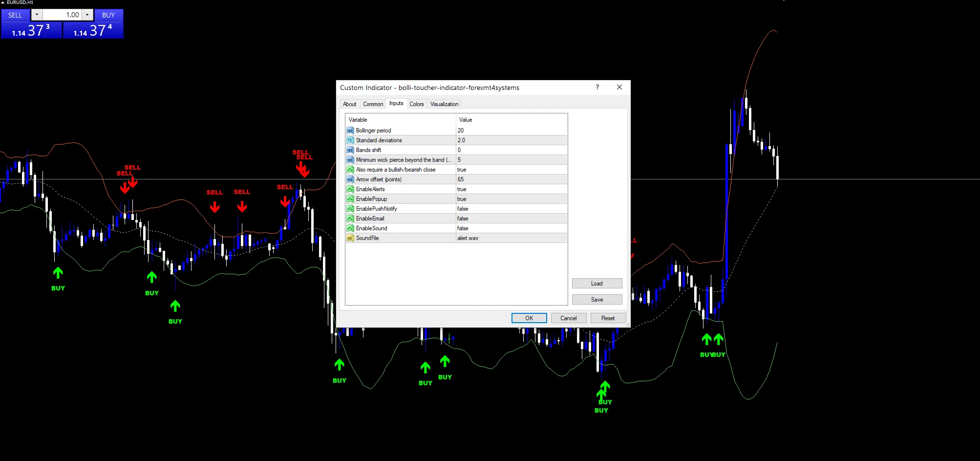
Task: Click the Standard deviations type icon
Action: click(x=350, y=140)
